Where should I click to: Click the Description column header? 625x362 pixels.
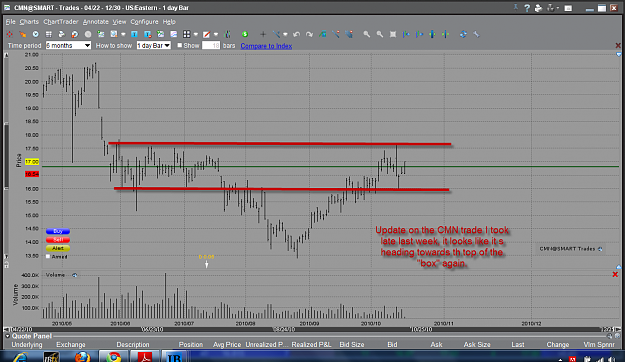133,344
